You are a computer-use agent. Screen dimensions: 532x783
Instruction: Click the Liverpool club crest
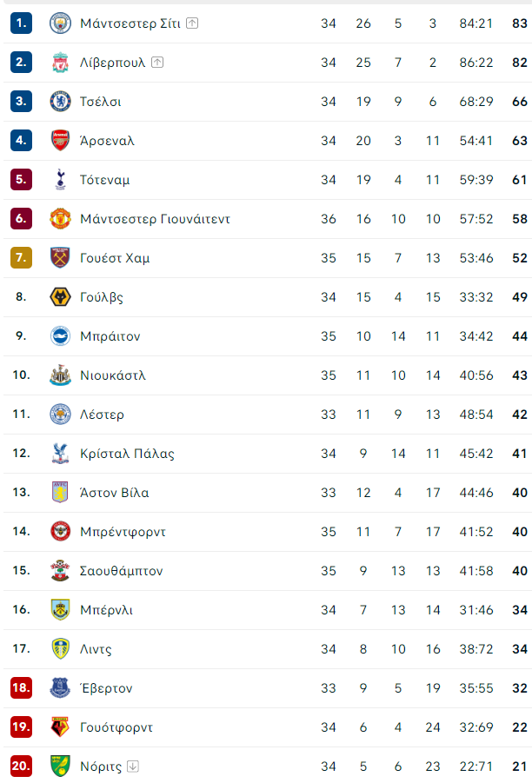(x=60, y=63)
